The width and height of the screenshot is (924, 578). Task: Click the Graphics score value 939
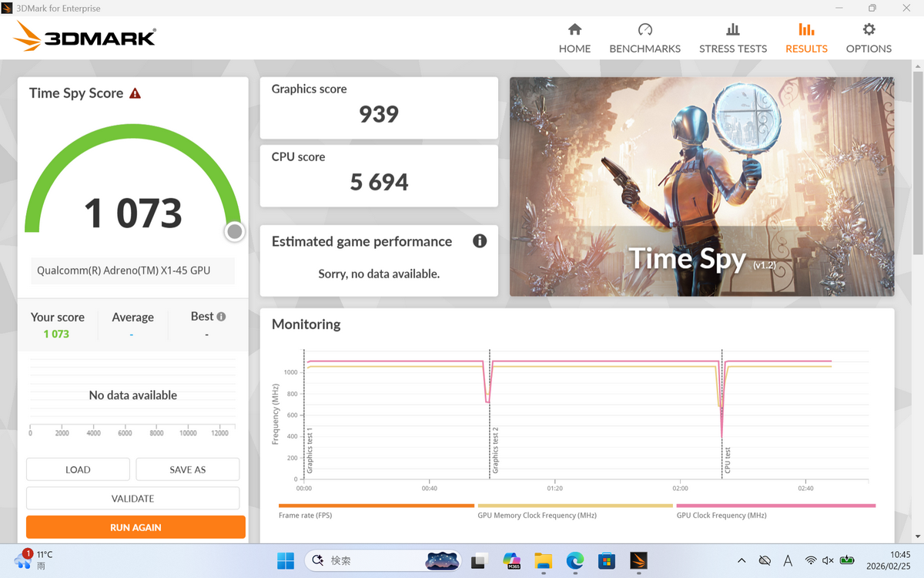[x=379, y=114]
